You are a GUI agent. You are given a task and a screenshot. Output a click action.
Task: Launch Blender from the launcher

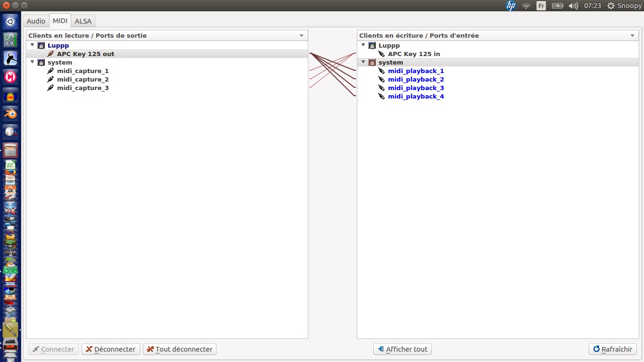(10, 113)
